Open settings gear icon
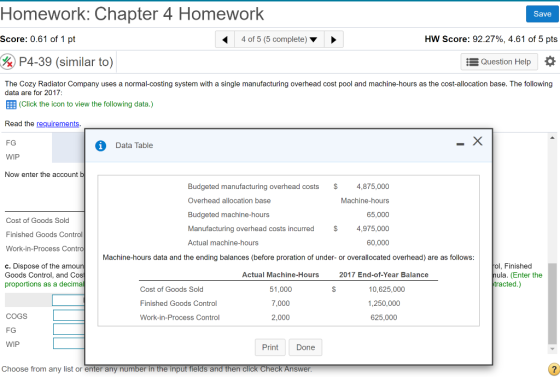 point(550,61)
